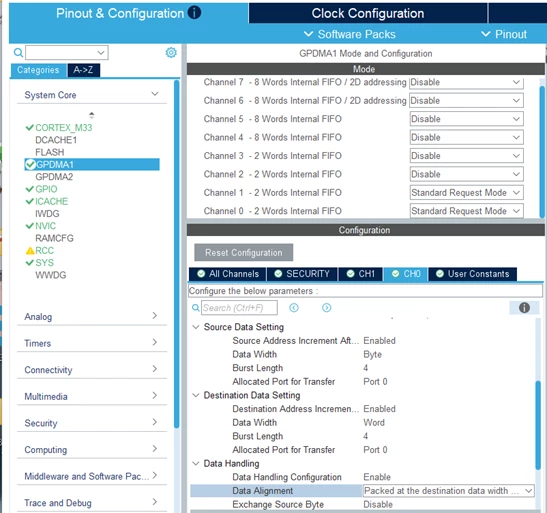Screen dimensions: 547x513
Task: Open the Channel 5 mode dropdown
Action: (466, 119)
